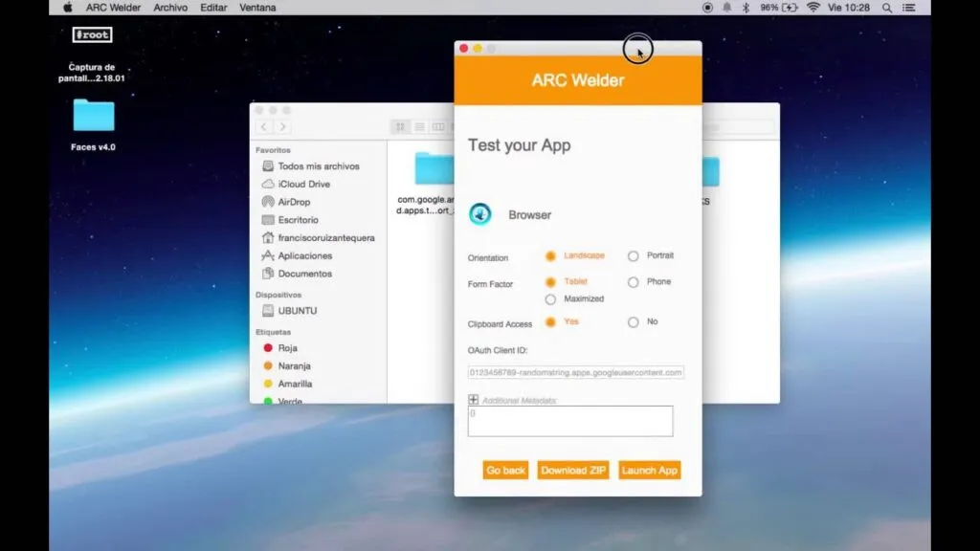The image size is (980, 551).
Task: Select Tablet form factor
Action: tap(550, 282)
